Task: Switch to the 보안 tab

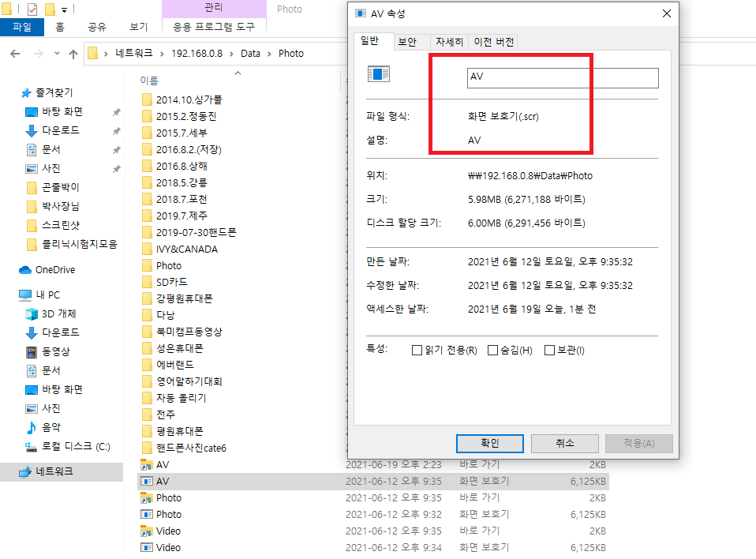Action: point(407,42)
